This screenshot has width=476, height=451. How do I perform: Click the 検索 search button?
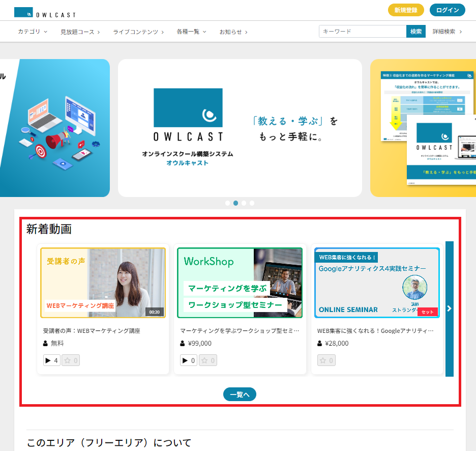(415, 31)
